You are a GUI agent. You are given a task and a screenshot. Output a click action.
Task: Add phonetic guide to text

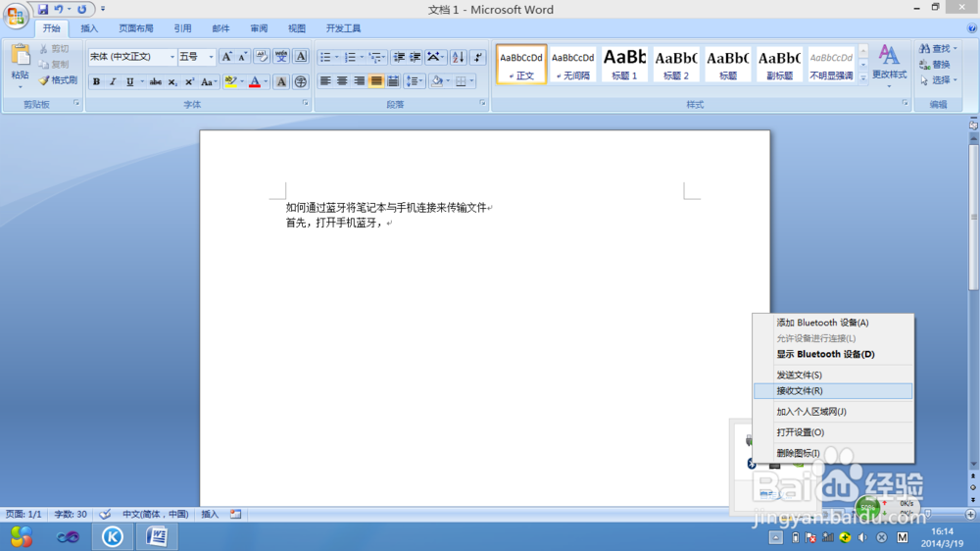coord(281,57)
